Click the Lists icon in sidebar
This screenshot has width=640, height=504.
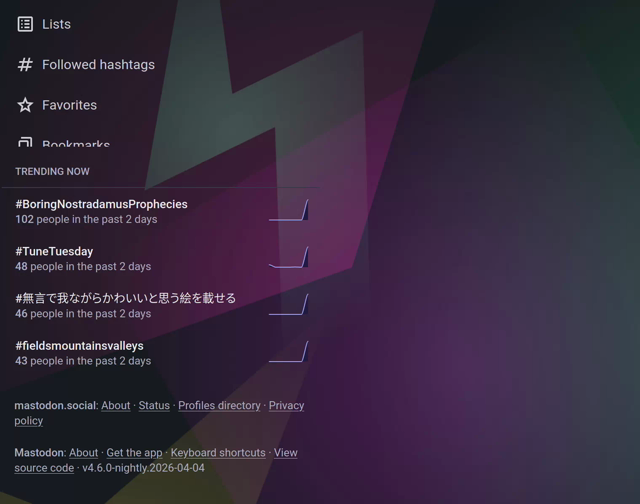point(25,24)
